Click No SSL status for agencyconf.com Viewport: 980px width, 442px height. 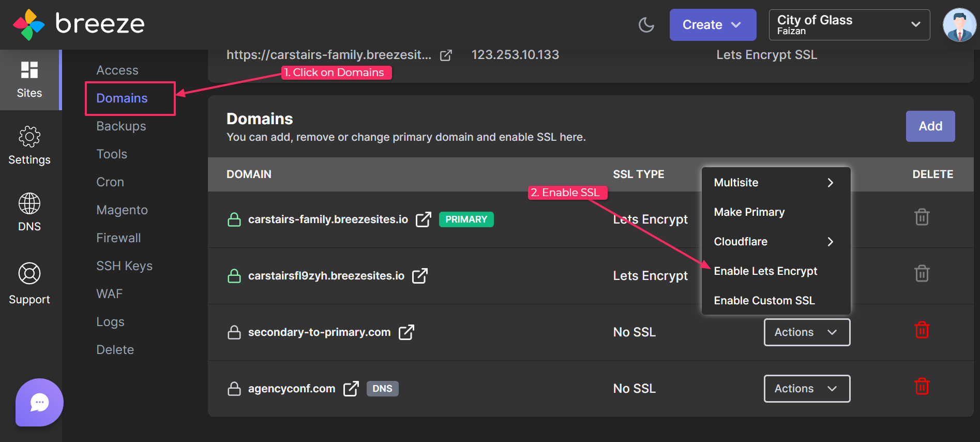coord(635,389)
